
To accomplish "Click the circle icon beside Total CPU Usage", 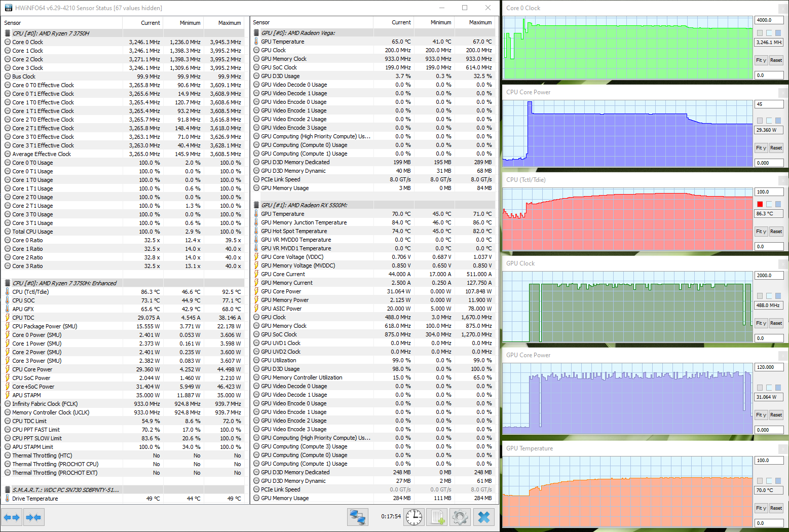I will click(8, 232).
